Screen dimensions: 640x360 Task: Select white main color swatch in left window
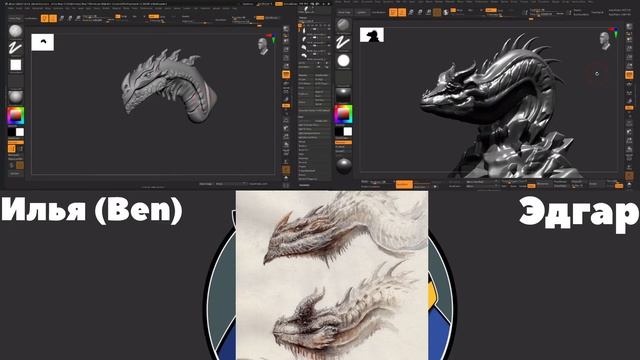click(20, 132)
